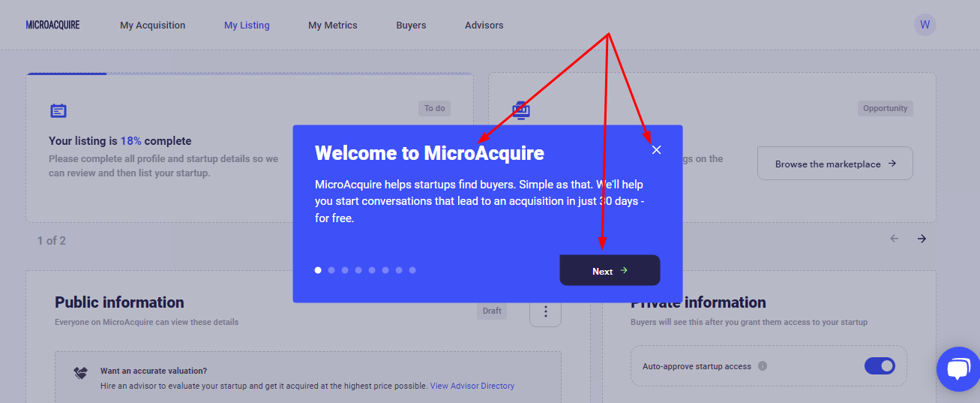The width and height of the screenshot is (980, 403).
Task: Click the listing progress bar
Action: click(x=249, y=74)
